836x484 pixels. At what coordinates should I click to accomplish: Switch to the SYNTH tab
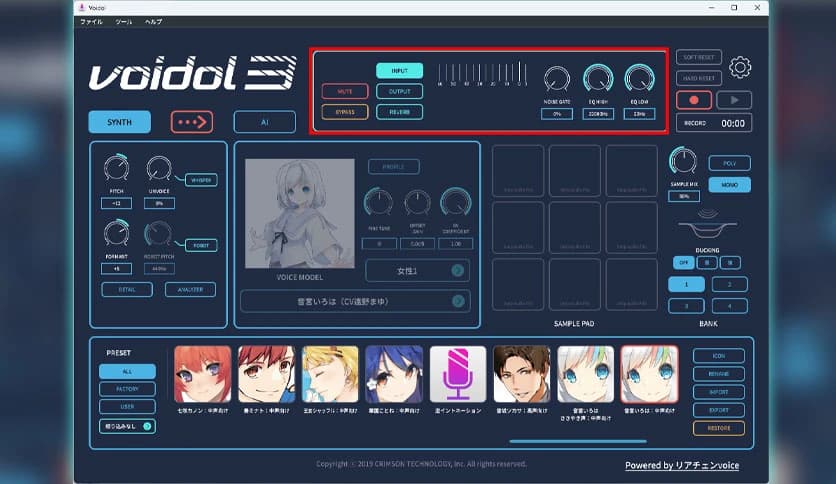pos(119,122)
